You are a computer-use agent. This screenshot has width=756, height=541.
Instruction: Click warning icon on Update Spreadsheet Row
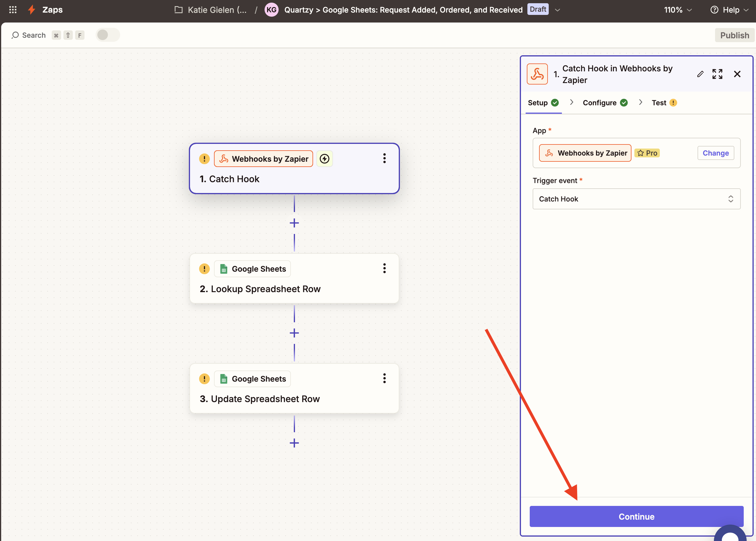tap(204, 378)
